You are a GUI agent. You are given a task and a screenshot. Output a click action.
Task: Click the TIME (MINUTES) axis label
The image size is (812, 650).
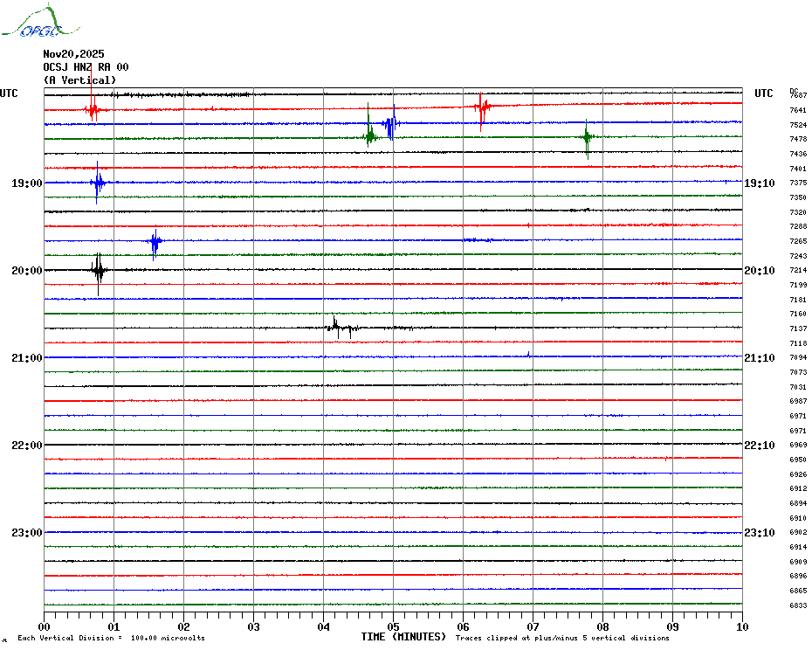pos(403,637)
